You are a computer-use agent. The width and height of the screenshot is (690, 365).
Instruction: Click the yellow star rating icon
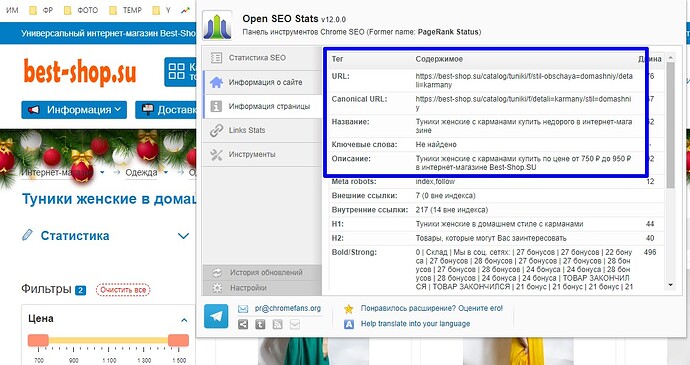[349, 309]
